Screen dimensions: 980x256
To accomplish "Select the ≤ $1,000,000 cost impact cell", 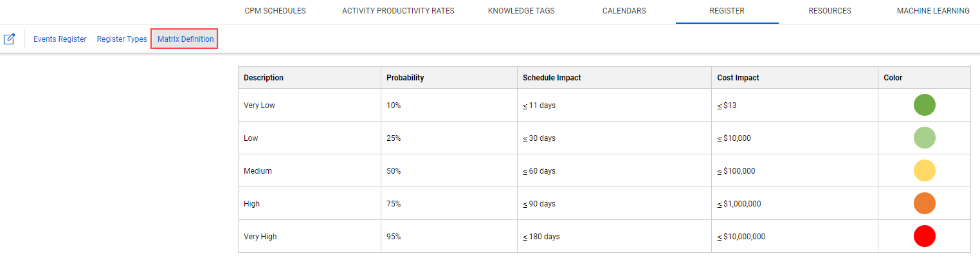I will 795,204.
